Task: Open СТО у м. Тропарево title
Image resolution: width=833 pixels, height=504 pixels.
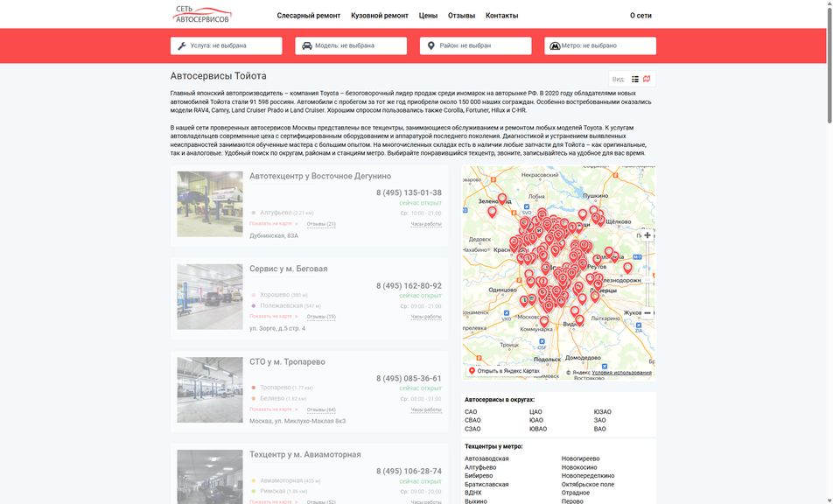Action: 287,361
